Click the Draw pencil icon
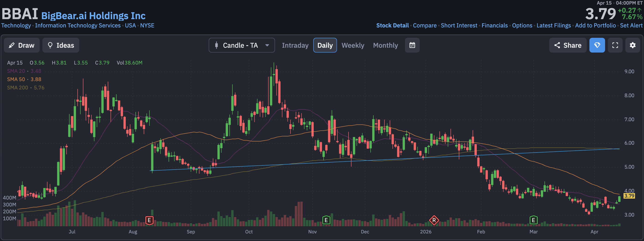This screenshot has height=241, width=644. [x=11, y=45]
